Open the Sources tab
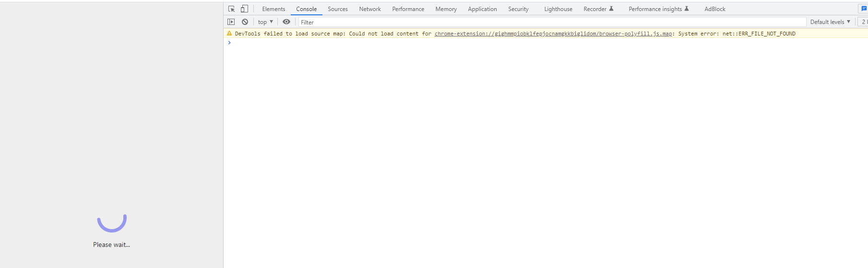This screenshot has width=868, height=268. (338, 9)
